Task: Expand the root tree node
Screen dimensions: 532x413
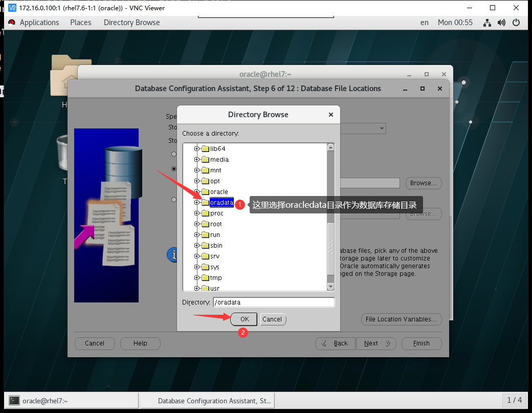Action: click(196, 224)
